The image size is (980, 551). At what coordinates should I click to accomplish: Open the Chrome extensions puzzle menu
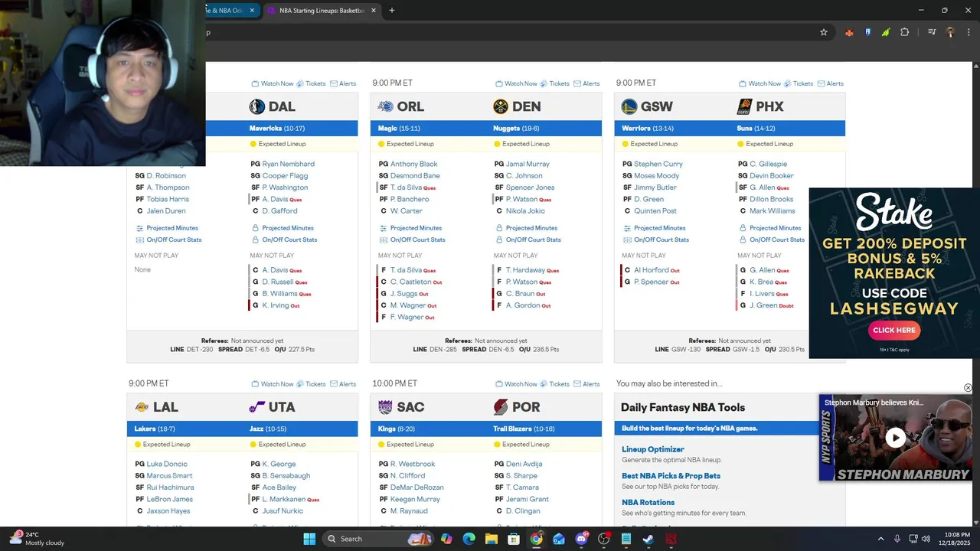point(905,32)
